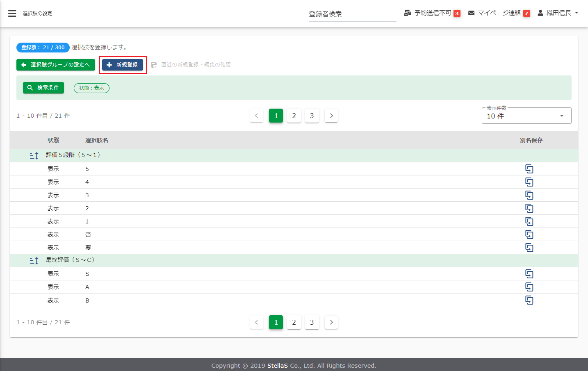Click the 新規登録 button
This screenshot has width=588, height=371.
[x=123, y=65]
